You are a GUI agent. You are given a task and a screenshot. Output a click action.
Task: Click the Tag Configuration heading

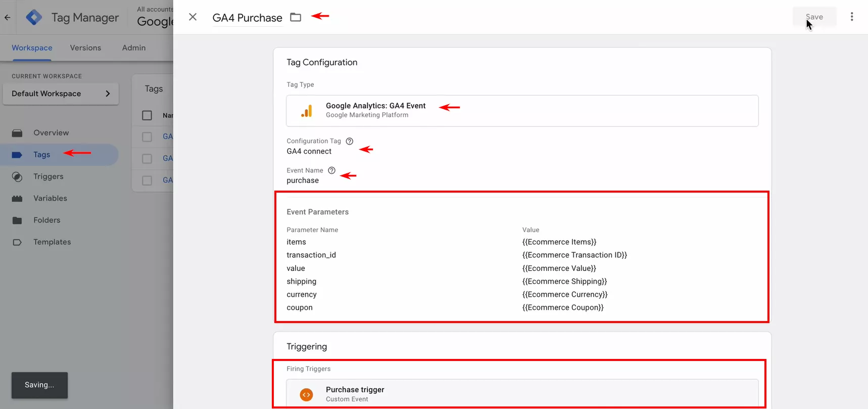pyautogui.click(x=322, y=62)
